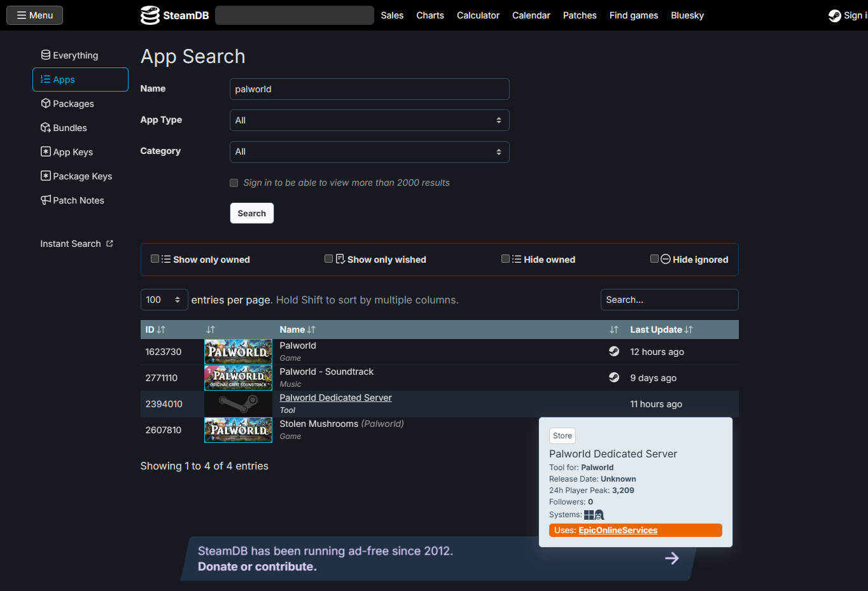Open Packages via the cube icon
The width and height of the screenshot is (868, 591).
[x=45, y=103]
